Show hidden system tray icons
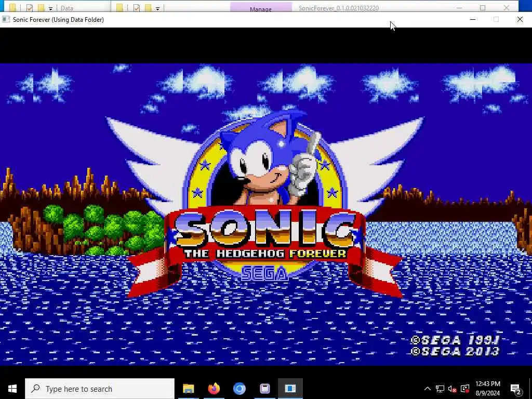The image size is (532, 399). click(x=428, y=389)
